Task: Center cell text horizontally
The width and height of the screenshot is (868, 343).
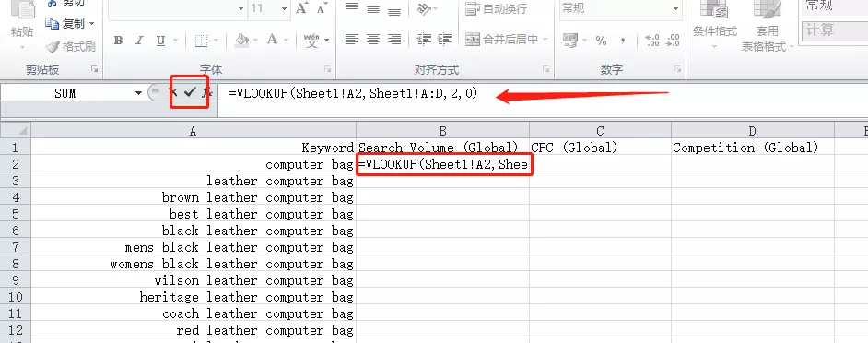Action: point(373,39)
